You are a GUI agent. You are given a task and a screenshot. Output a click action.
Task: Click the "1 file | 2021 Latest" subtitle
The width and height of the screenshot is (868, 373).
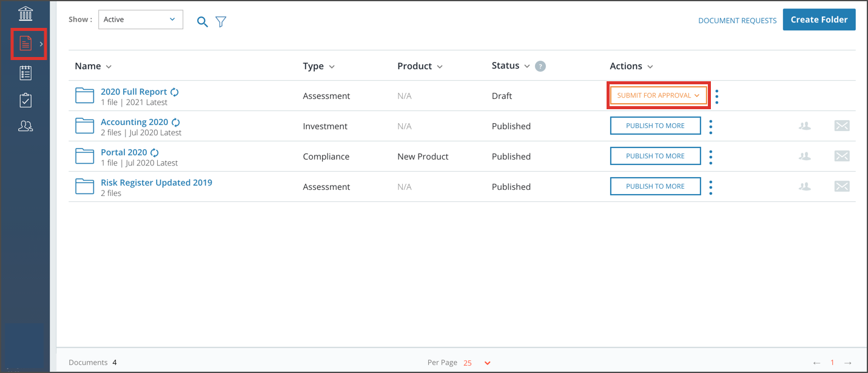[134, 102]
